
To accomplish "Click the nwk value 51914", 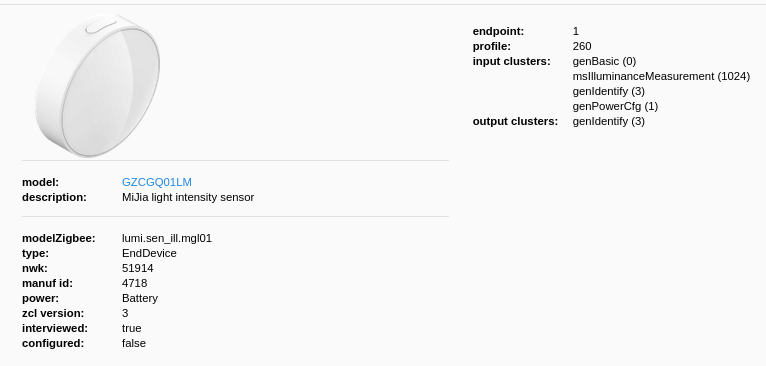I will [138, 268].
